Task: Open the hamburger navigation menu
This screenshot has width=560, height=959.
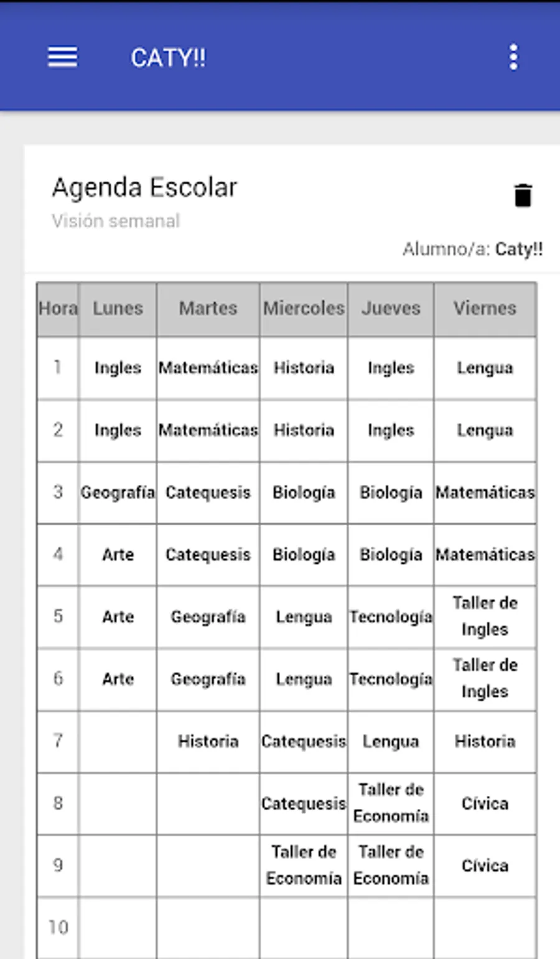Action: (63, 57)
